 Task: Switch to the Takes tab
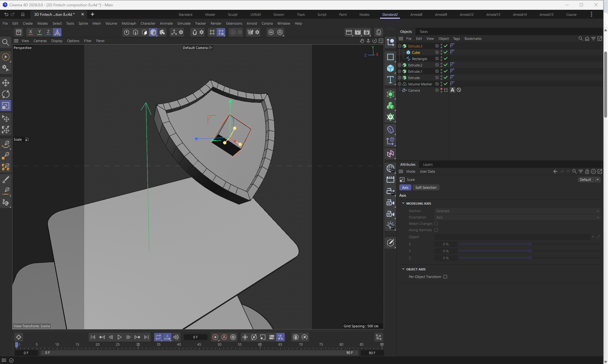point(423,32)
